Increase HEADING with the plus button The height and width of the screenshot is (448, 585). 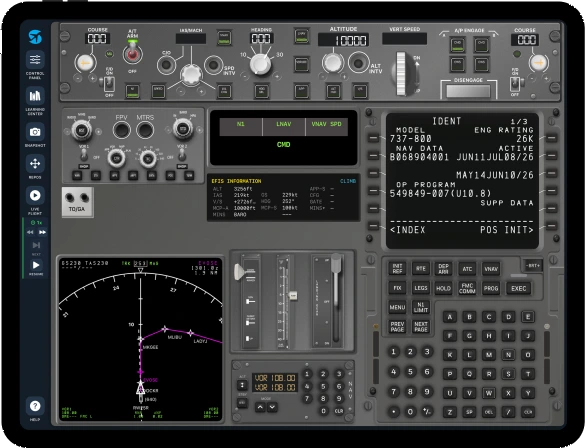[x=277, y=76]
